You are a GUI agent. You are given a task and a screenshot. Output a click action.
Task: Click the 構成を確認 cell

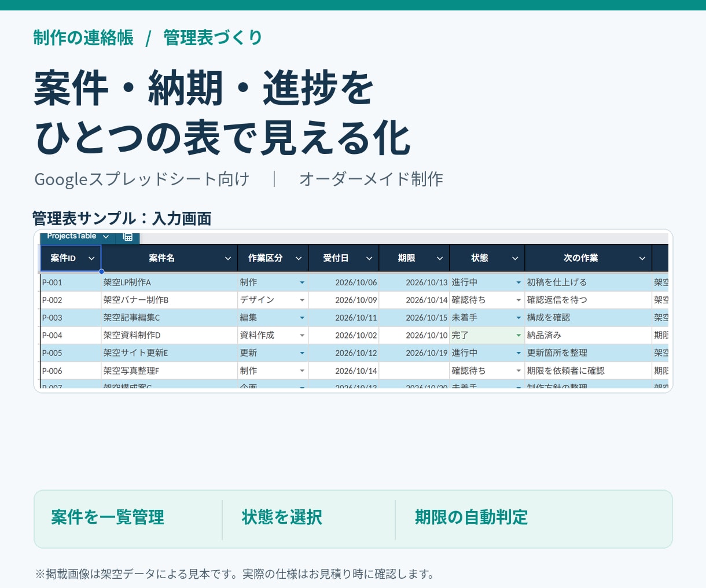588,318
